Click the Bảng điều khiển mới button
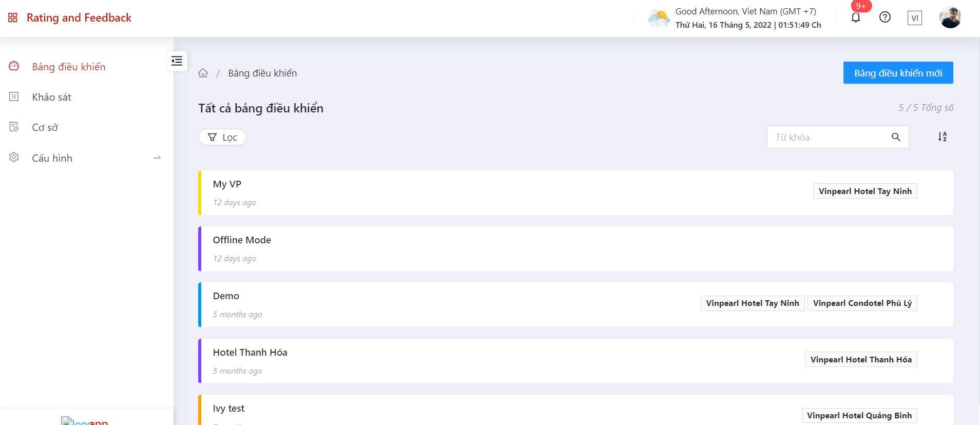 (898, 73)
